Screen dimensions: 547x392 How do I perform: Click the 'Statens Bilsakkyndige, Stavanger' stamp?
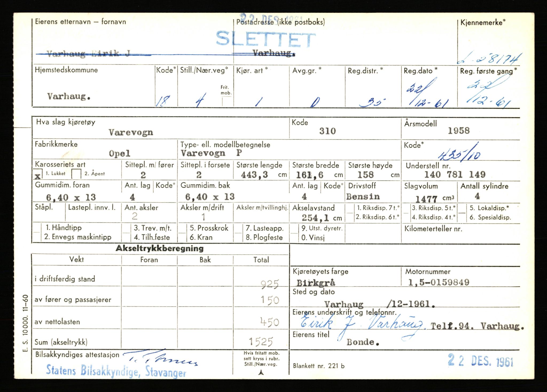116,371
